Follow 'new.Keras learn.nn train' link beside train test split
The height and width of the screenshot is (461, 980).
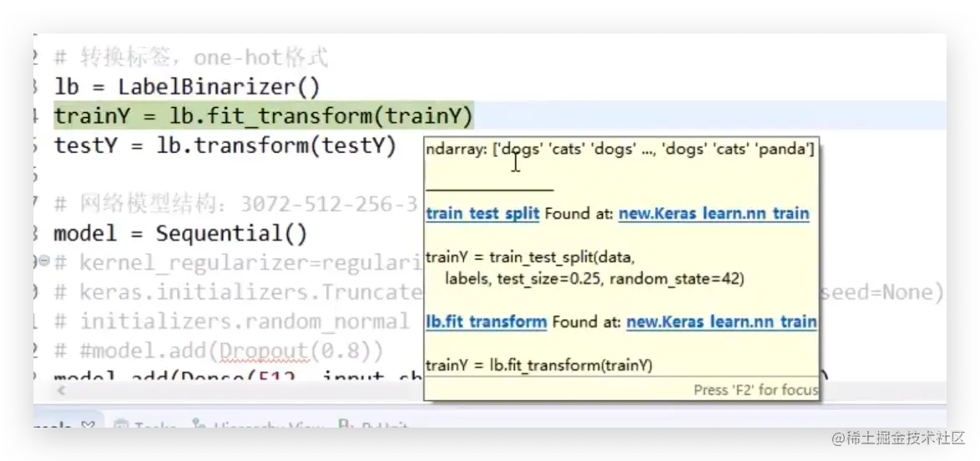(x=714, y=214)
